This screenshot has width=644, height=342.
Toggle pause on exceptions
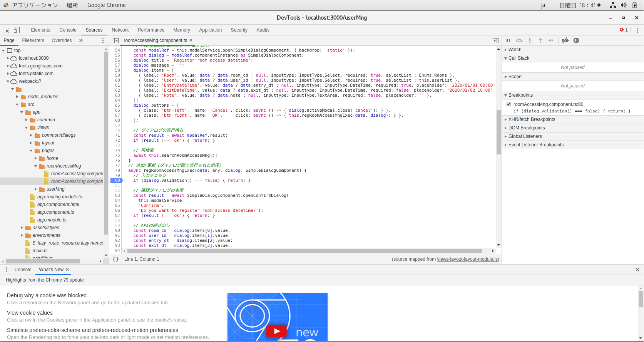576,40
